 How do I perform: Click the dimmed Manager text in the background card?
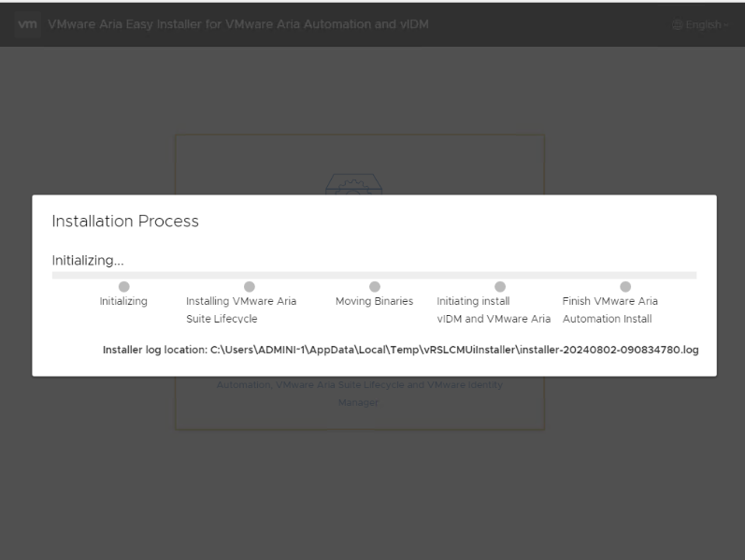[358, 403]
